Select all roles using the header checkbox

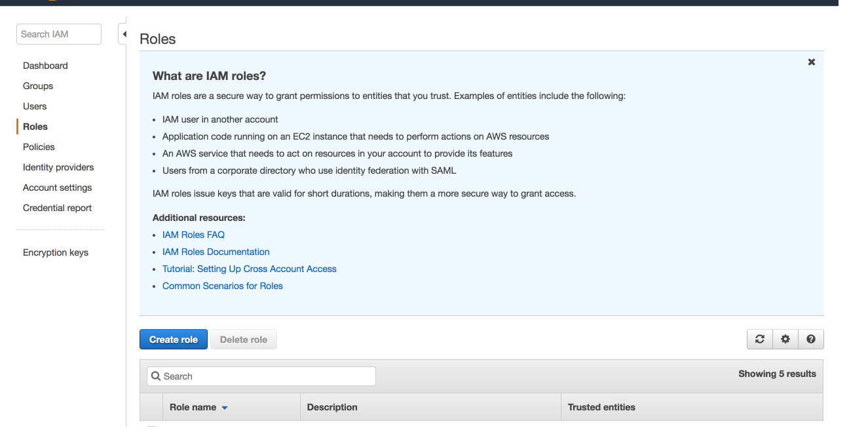click(x=151, y=406)
